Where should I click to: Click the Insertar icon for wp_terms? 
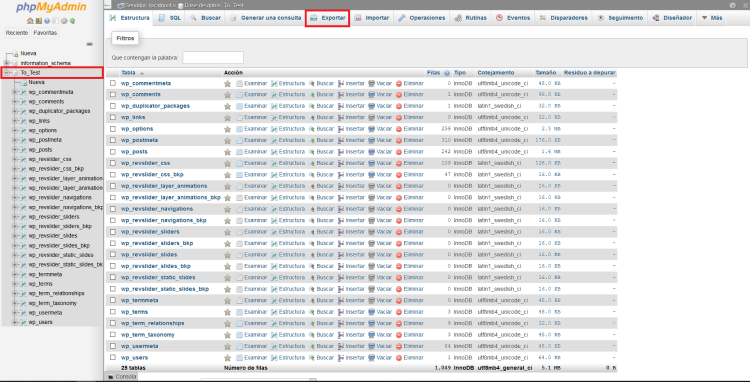(341, 312)
